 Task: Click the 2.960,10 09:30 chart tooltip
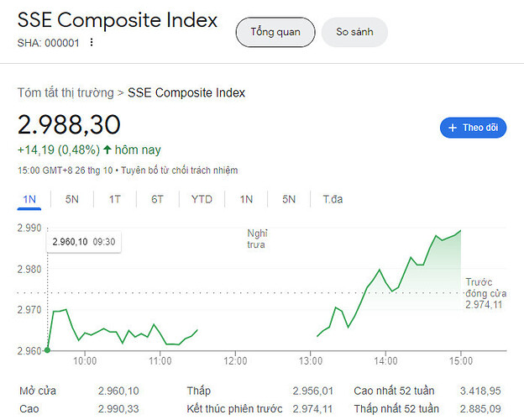tap(82, 242)
